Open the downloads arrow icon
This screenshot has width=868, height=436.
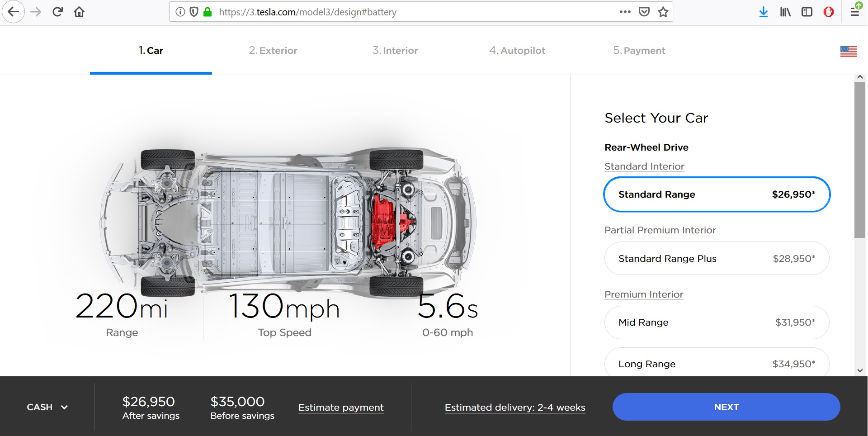[x=763, y=12]
